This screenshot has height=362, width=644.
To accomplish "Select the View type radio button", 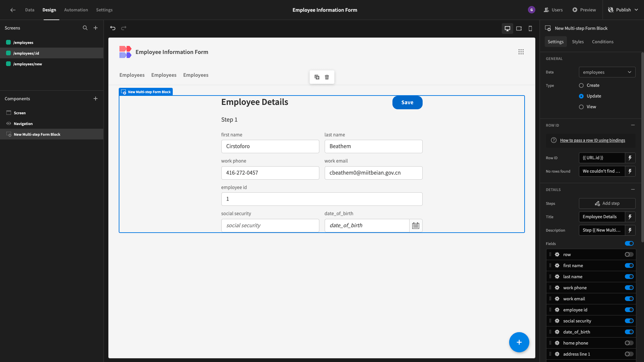I will [581, 107].
